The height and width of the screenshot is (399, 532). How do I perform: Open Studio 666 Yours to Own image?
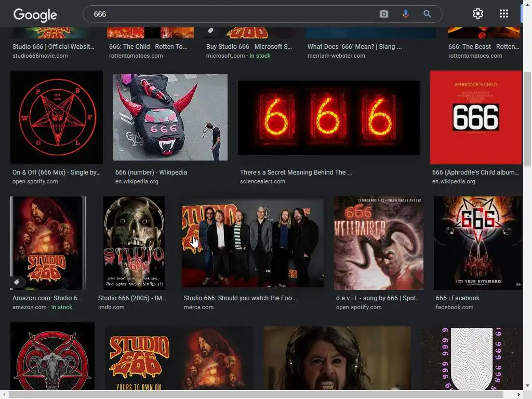[x=179, y=358]
